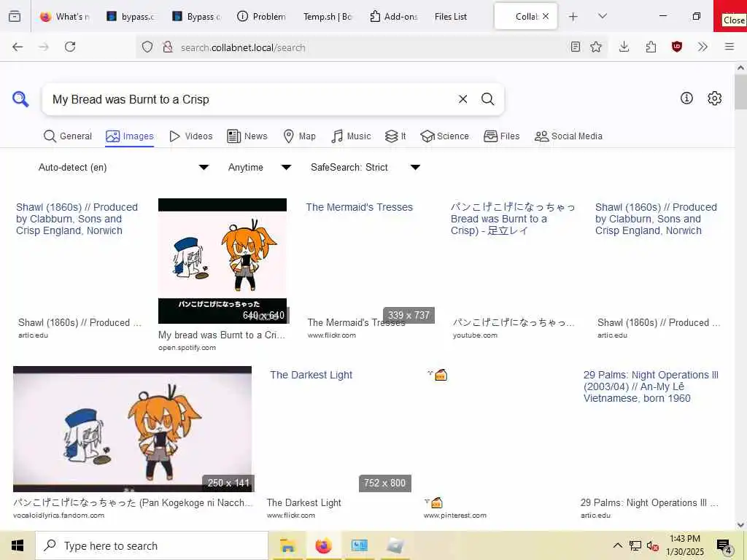Click the network tray icon
The width and height of the screenshot is (747, 560).
coord(635,546)
